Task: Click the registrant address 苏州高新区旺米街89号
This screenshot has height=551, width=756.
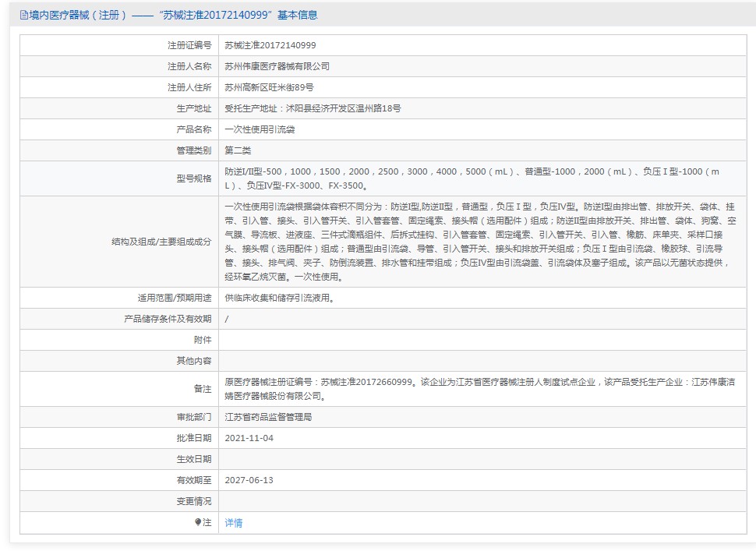Action: tap(269, 87)
